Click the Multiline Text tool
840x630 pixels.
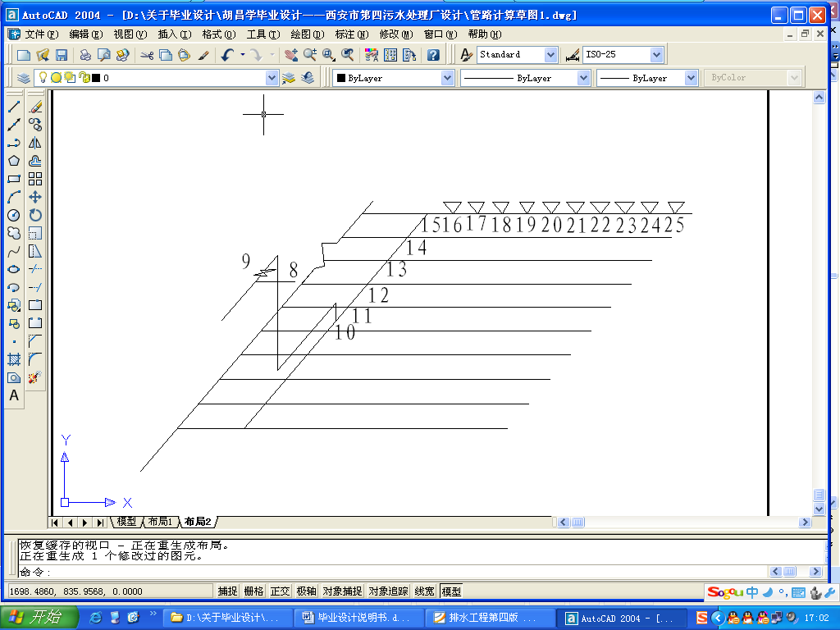point(14,395)
